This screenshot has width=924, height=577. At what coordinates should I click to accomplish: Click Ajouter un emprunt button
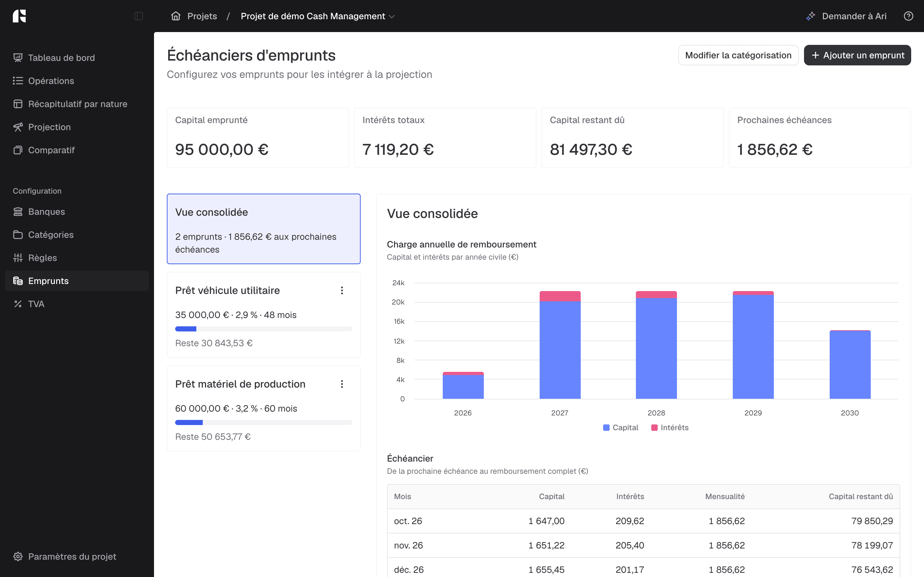pos(857,55)
